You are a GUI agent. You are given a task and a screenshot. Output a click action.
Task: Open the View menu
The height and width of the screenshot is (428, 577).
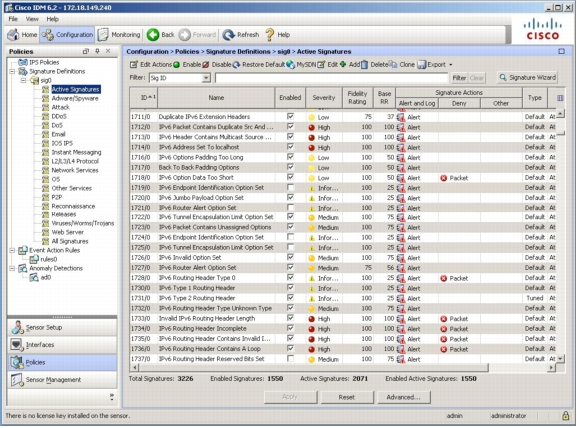pyautogui.click(x=32, y=19)
